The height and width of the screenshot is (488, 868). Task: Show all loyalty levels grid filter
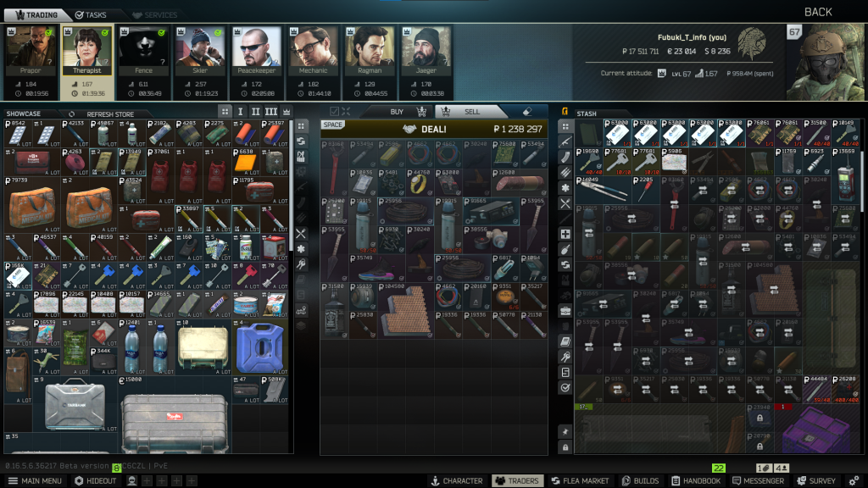[x=224, y=112]
